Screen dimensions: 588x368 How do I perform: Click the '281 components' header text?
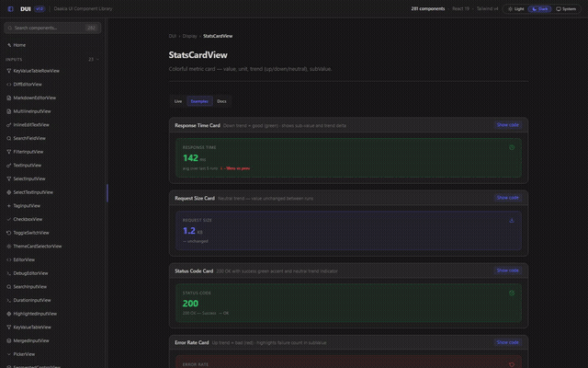click(x=427, y=8)
